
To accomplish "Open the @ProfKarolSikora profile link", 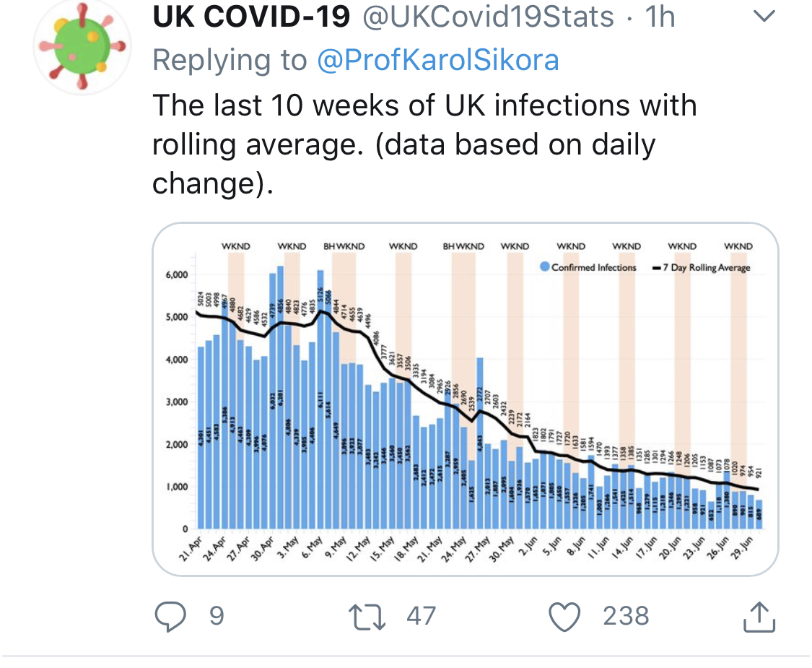I will (x=437, y=61).
